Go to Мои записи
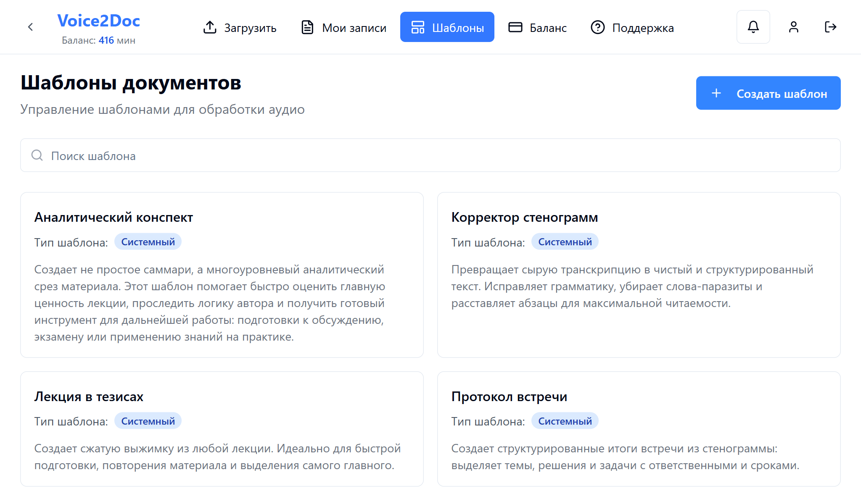This screenshot has width=861, height=504. [x=343, y=27]
